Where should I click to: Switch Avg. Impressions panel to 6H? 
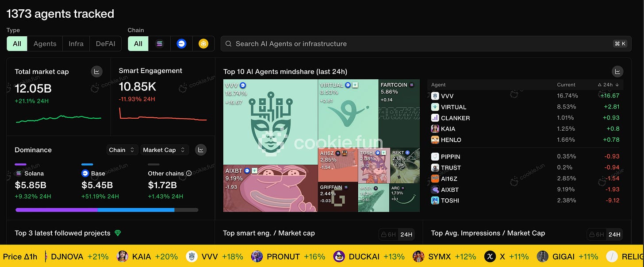point(597,235)
